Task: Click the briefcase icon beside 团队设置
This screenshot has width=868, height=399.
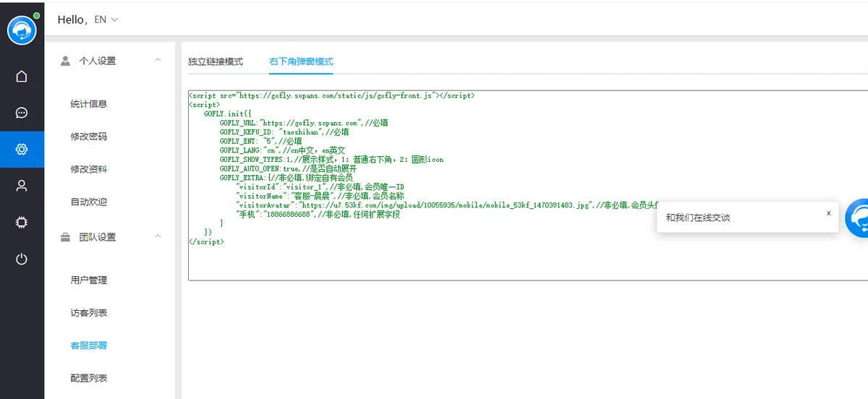Action: 66,237
